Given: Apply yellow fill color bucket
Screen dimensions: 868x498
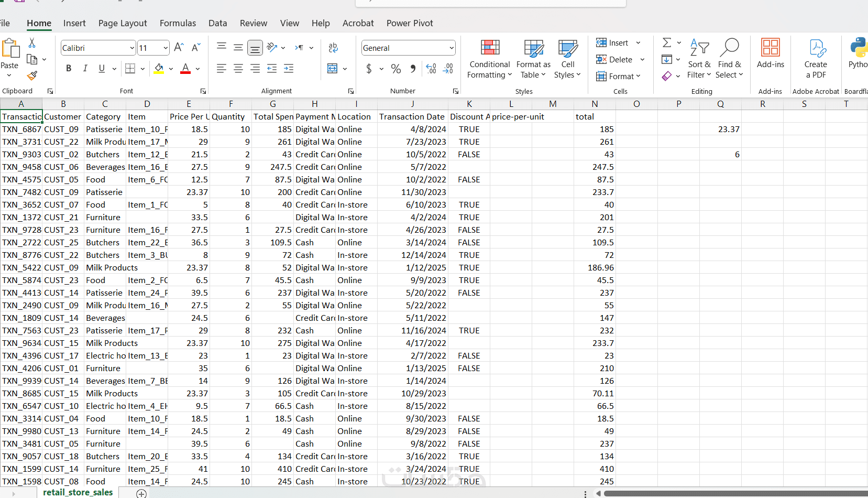Looking at the screenshot, I should pyautogui.click(x=159, y=68).
